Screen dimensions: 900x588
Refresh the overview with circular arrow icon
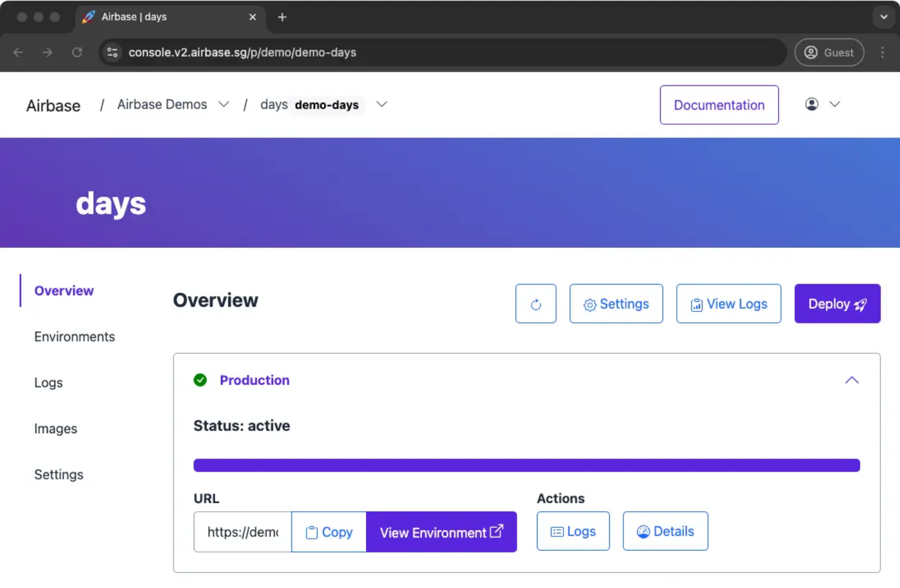536,304
